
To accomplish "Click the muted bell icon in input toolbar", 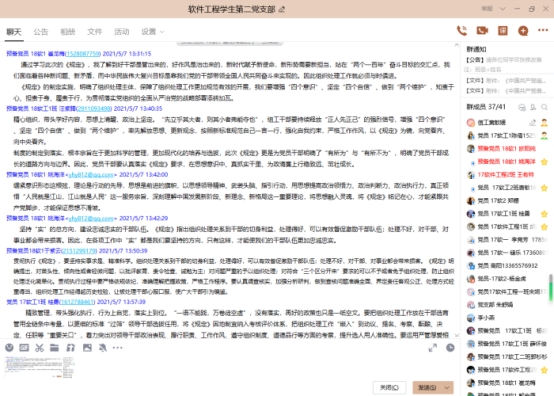I will pos(103,348).
